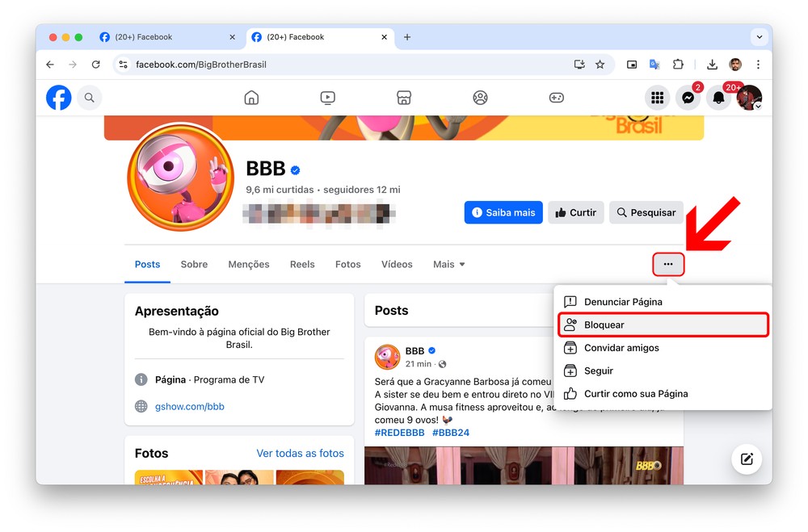Open the notifications bell icon
808x532 pixels.
(x=718, y=98)
